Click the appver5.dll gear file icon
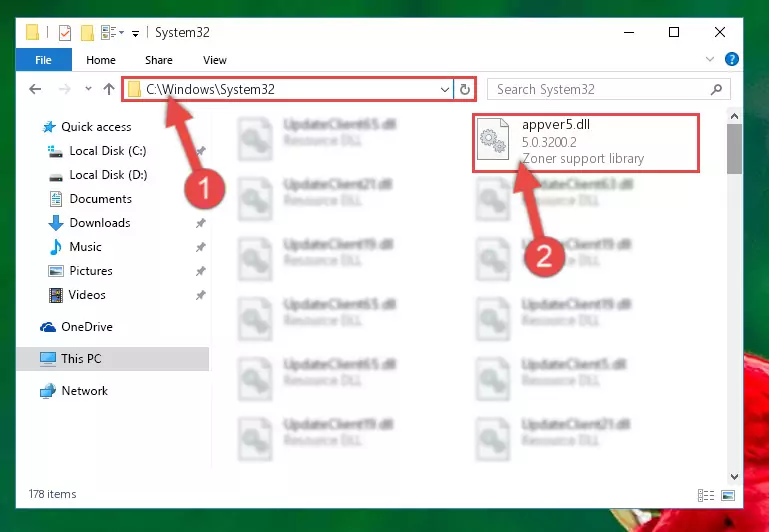This screenshot has width=769, height=532. tap(493, 139)
